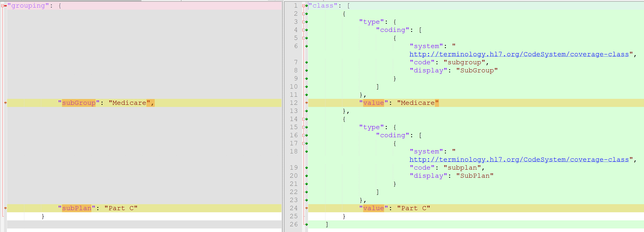
Task: Click the green added marker on line 26
Action: click(x=306, y=224)
